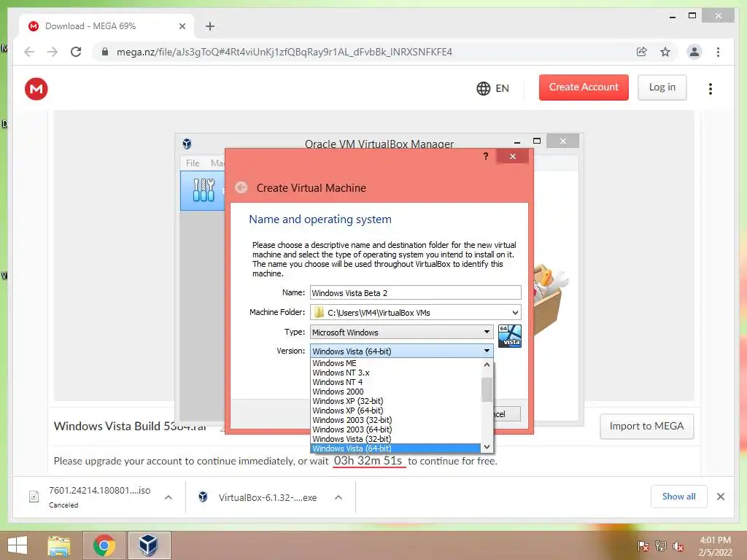Click the Log in button
This screenshot has width=747, height=560.
tap(662, 87)
